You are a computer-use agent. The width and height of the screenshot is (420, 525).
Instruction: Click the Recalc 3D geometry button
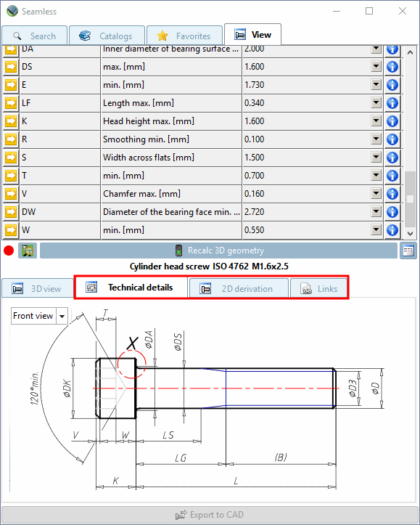pos(218,251)
